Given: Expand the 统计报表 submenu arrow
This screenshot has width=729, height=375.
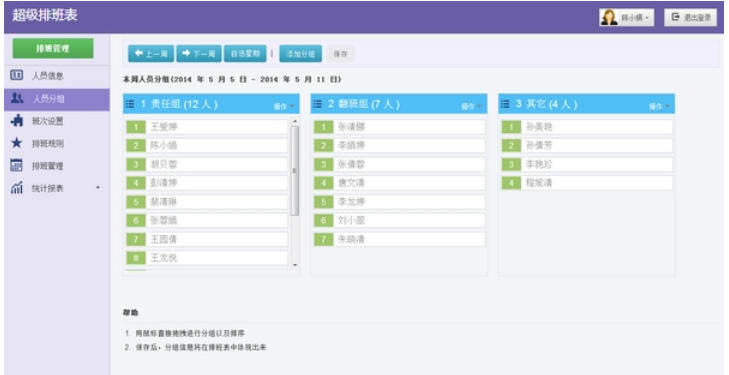Looking at the screenshot, I should coord(98,188).
